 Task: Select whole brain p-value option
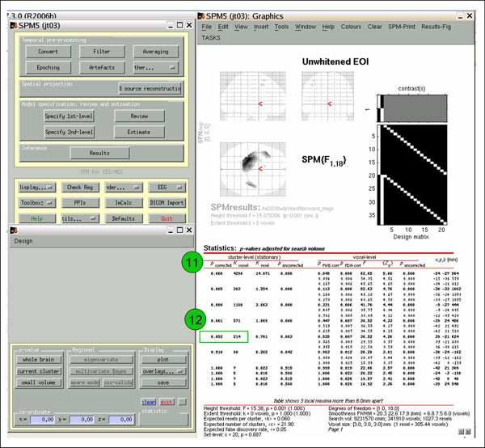(x=37, y=359)
